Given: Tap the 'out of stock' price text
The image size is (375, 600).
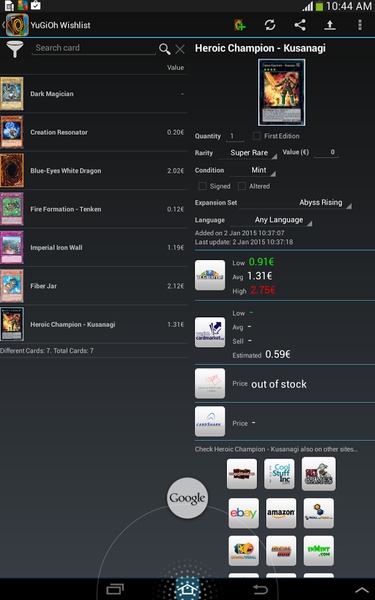Looking at the screenshot, I should click(279, 384).
